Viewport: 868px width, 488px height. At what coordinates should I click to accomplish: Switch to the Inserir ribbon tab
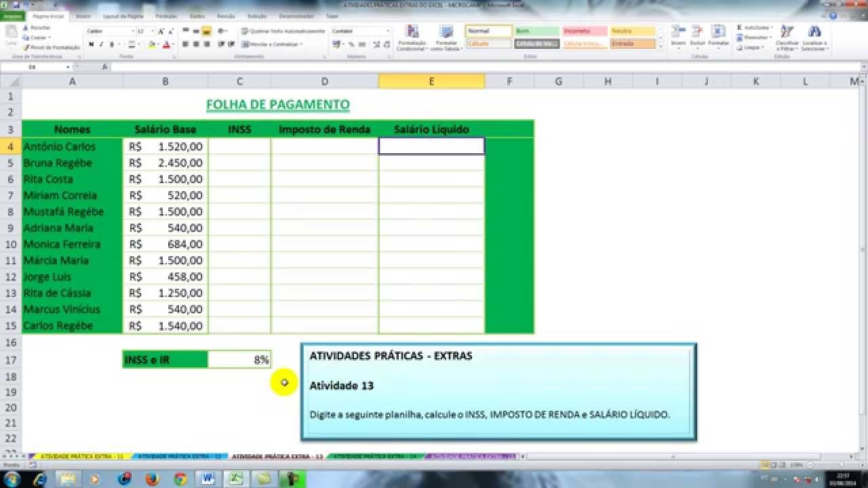point(83,16)
